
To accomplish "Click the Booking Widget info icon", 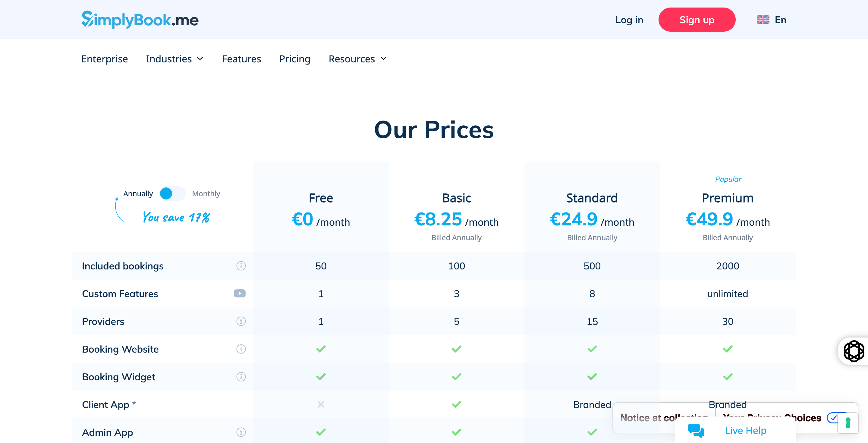I will pyautogui.click(x=241, y=377).
